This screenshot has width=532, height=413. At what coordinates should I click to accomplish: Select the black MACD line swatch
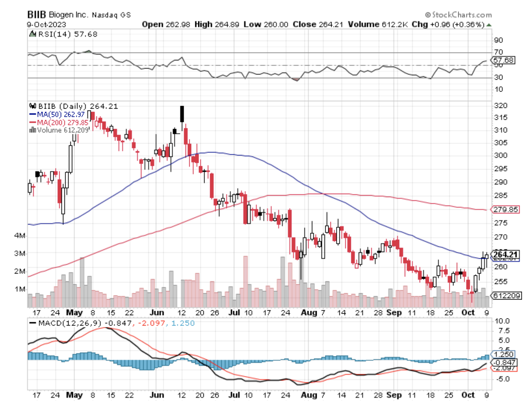coord(33,323)
